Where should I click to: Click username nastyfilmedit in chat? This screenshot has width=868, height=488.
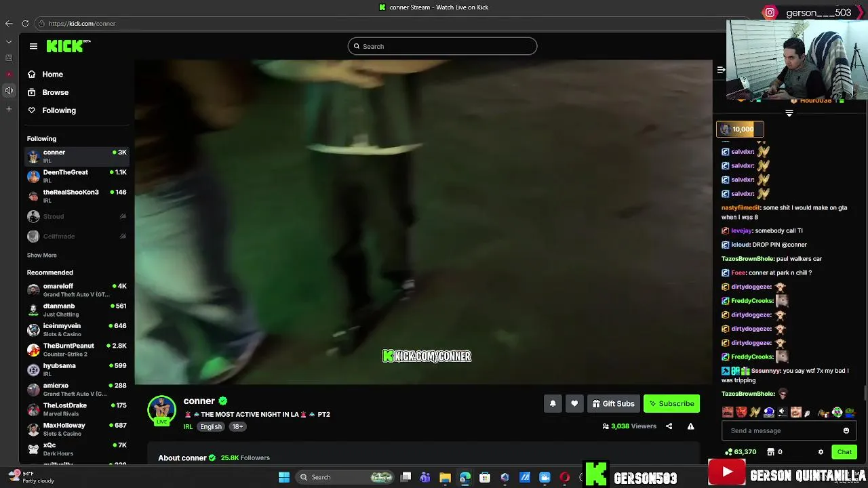pos(741,207)
